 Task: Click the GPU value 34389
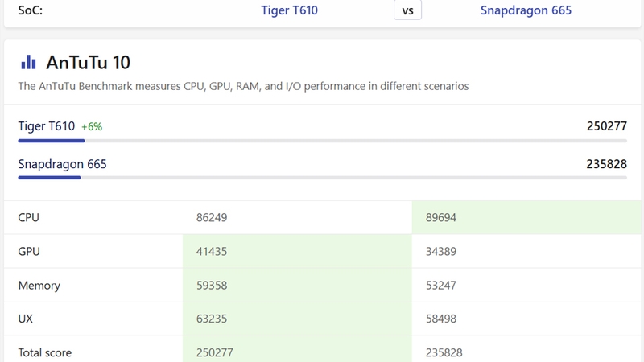tap(440, 251)
